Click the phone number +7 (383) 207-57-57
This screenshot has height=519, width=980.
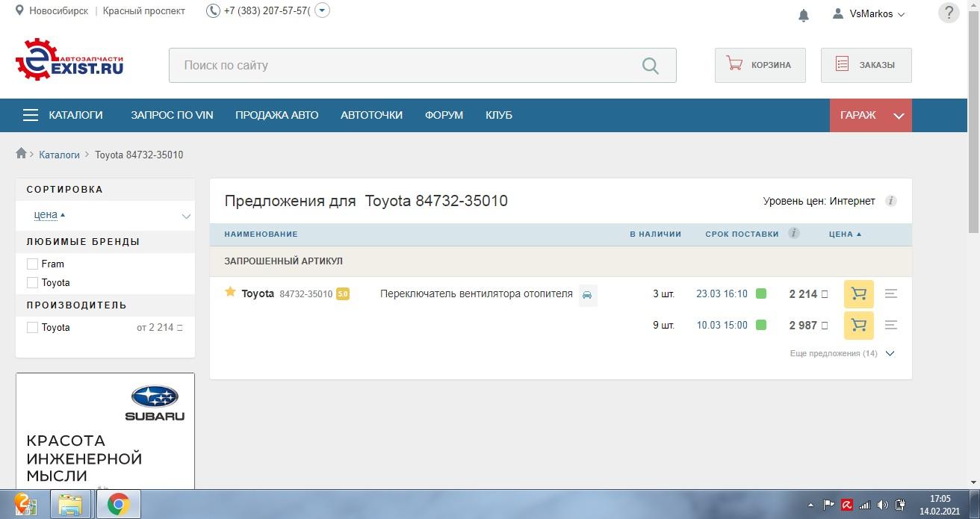click(x=267, y=11)
